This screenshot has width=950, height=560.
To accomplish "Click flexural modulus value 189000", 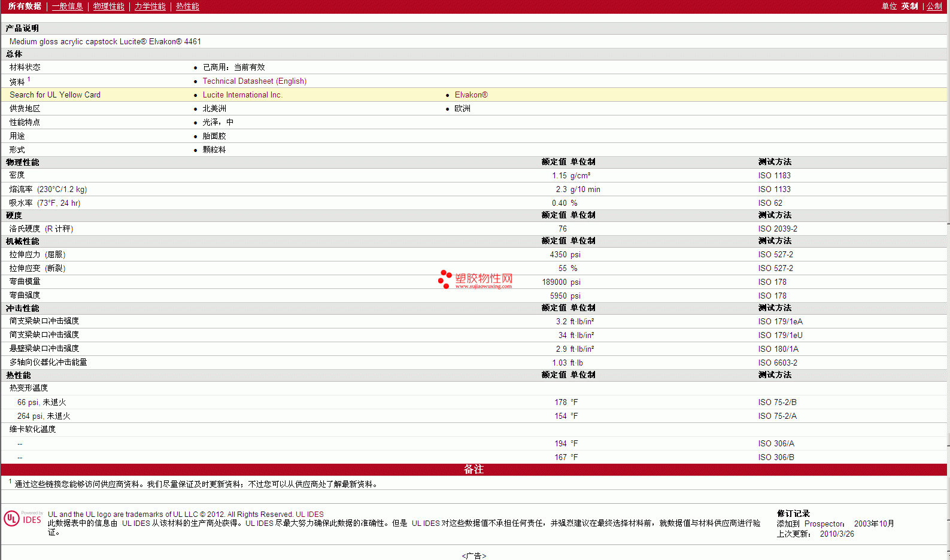I will (554, 282).
